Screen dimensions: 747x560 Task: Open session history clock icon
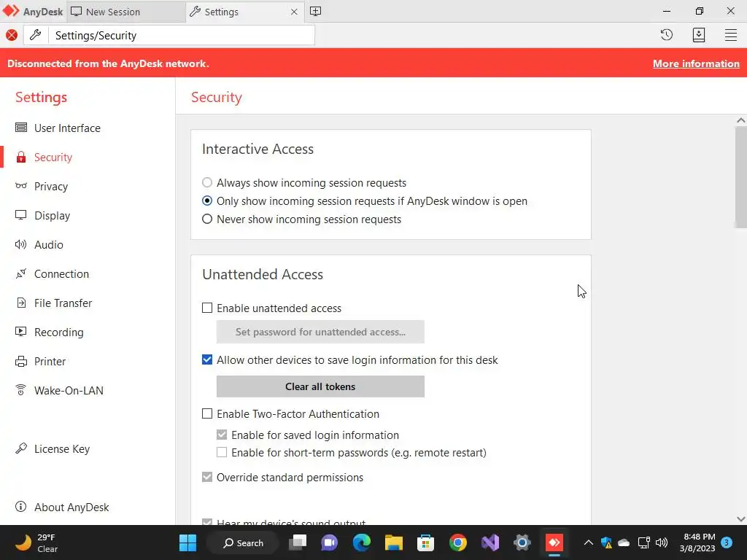tap(667, 35)
